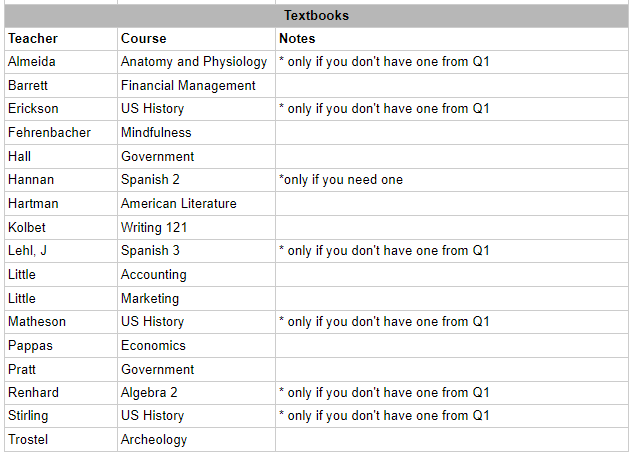Click the Accounting course cell
This screenshot has width=635, height=459.
pos(196,275)
